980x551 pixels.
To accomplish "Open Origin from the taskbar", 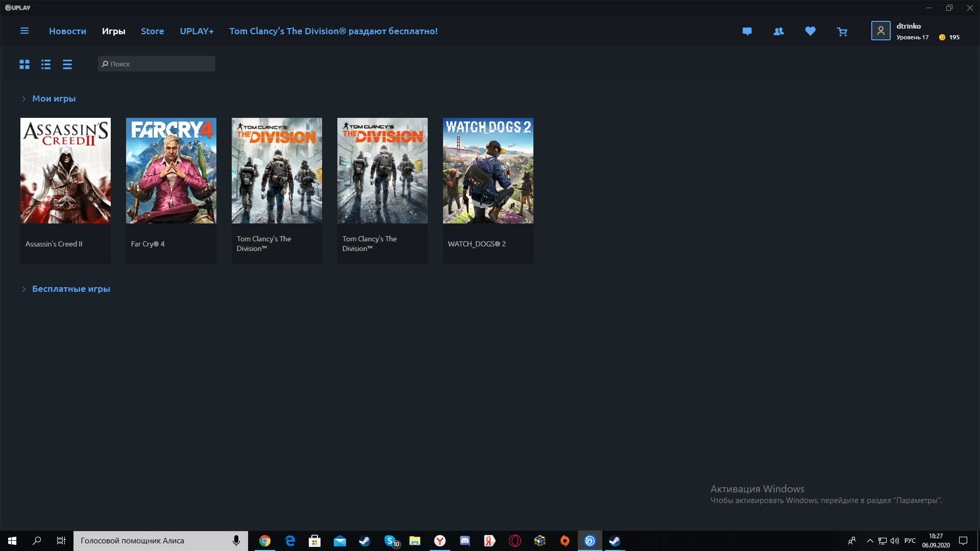I will [x=565, y=541].
